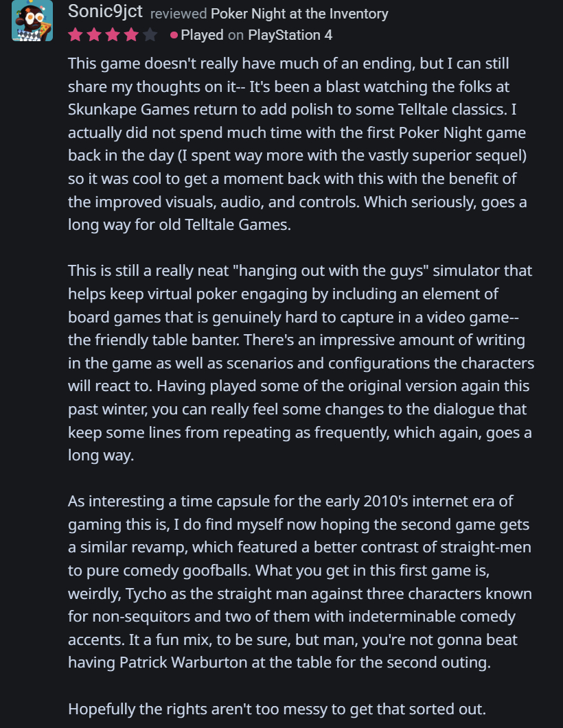Click the first pink rating star

[x=76, y=35]
